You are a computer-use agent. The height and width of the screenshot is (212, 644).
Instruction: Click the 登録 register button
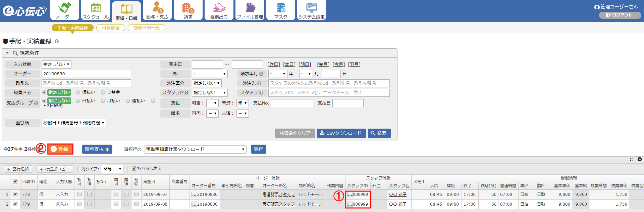pos(60,149)
